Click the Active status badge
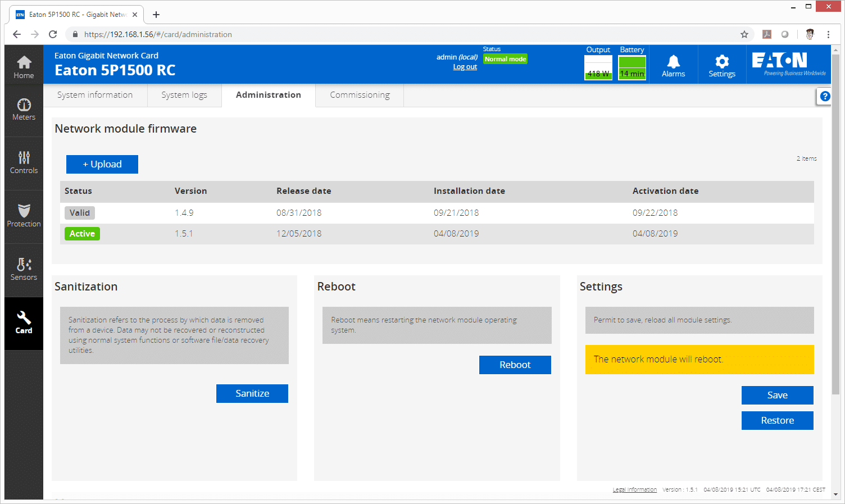This screenshot has height=504, width=845. [82, 234]
